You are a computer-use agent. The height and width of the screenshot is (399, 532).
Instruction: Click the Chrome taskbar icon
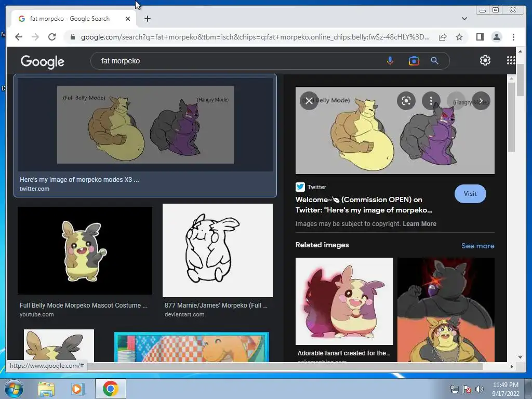111,389
